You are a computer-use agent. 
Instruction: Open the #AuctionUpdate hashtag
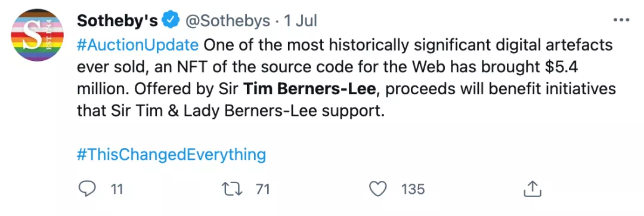pos(138,45)
